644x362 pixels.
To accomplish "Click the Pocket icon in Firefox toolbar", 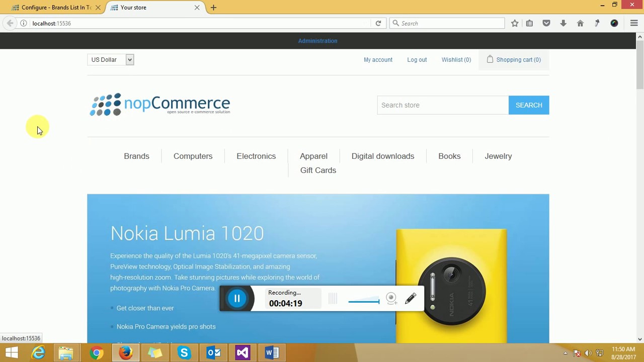I will tap(546, 23).
